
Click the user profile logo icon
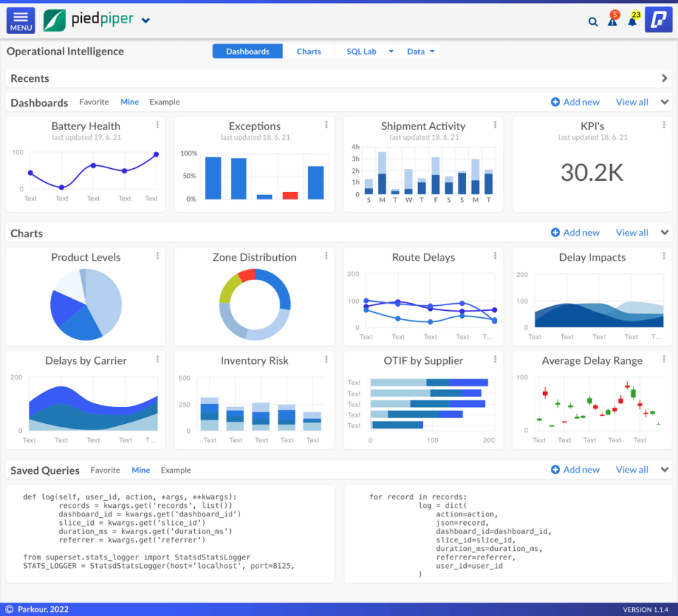(658, 20)
